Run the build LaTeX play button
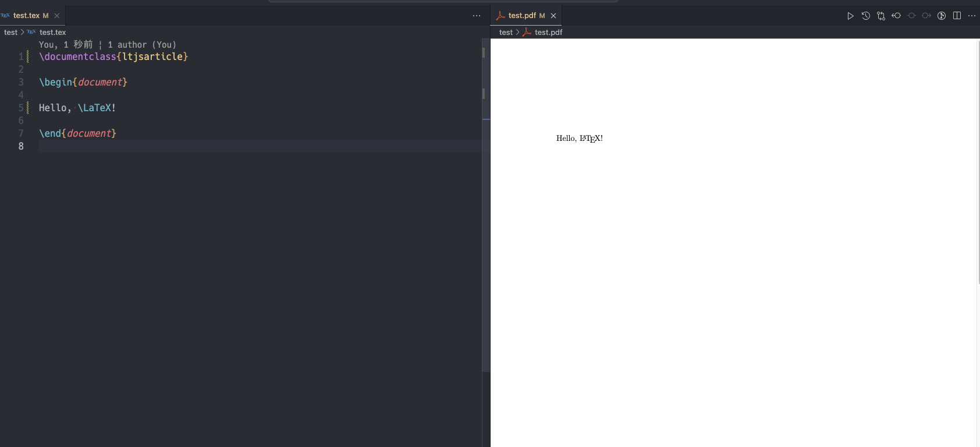The image size is (980, 447). [x=850, y=16]
